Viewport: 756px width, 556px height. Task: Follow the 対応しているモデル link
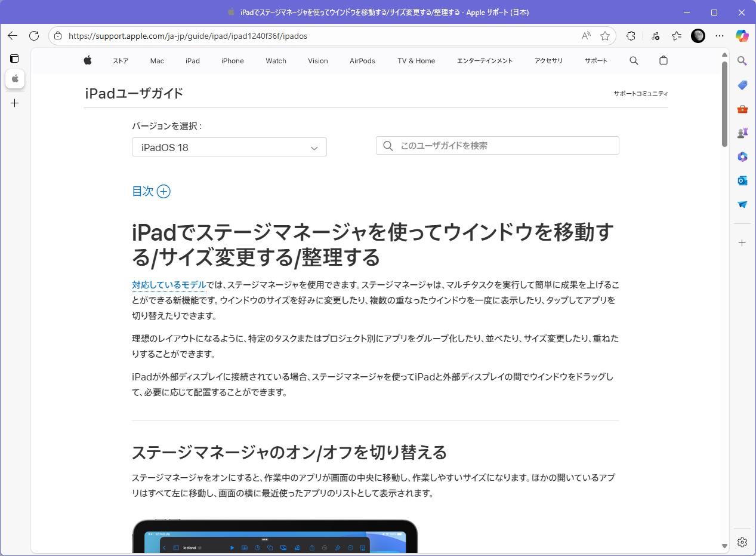pos(169,285)
